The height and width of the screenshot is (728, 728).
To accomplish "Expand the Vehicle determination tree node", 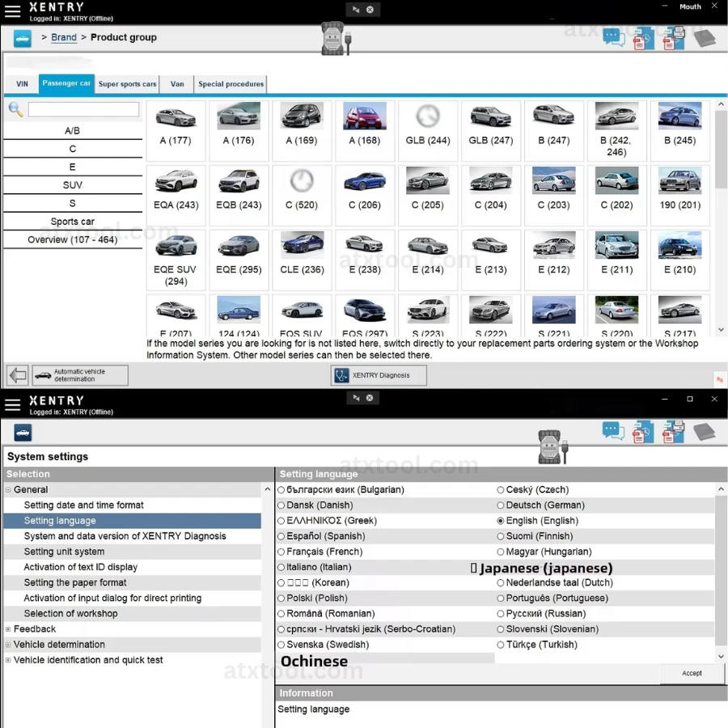I will click(x=8, y=645).
